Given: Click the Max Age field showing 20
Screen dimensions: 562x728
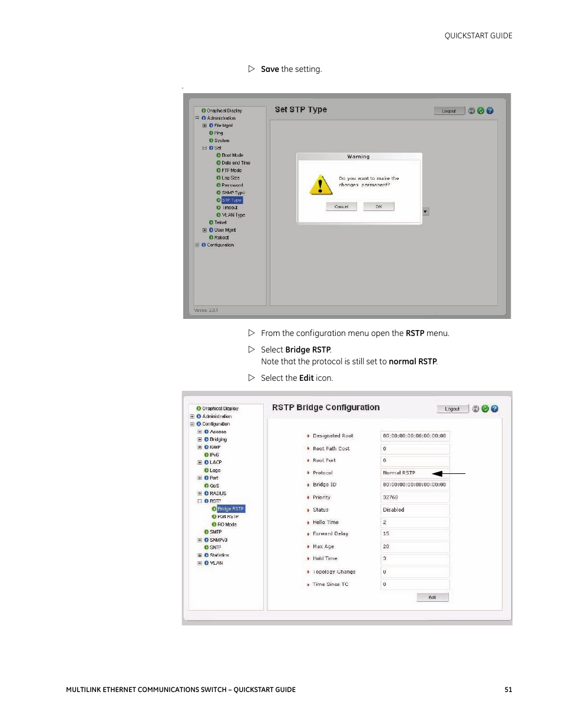Looking at the screenshot, I should tap(415, 547).
